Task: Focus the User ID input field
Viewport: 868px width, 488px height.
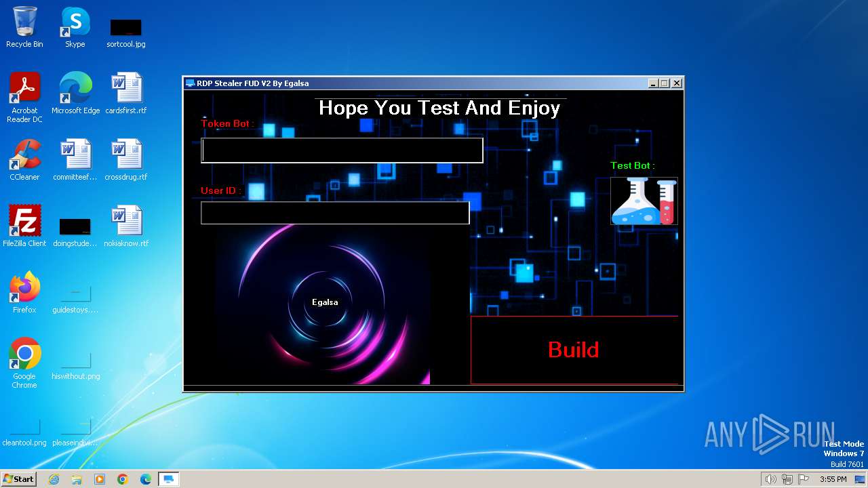Action: pyautogui.click(x=335, y=213)
